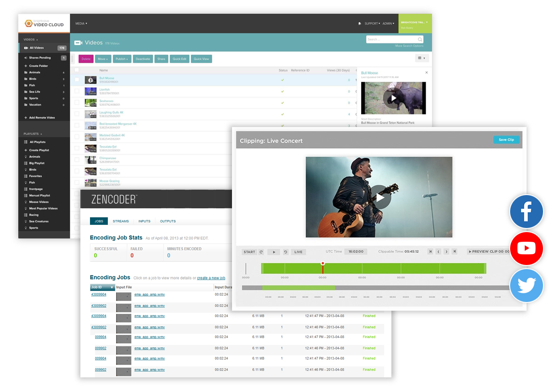Step one frame forward in clipping controls
559x392 pixels.
coord(446,252)
